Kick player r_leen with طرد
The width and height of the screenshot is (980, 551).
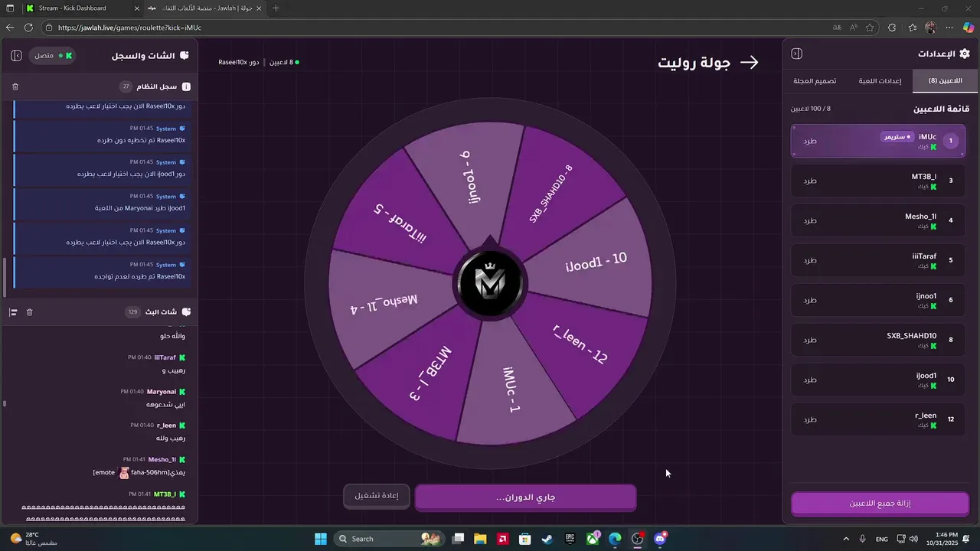coord(810,419)
